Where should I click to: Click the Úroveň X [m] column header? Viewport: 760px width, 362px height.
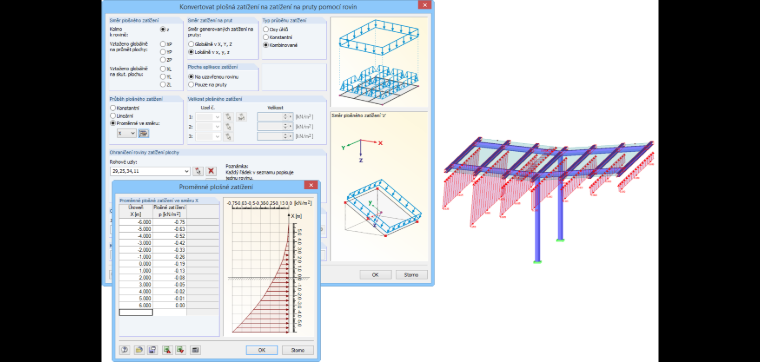pos(136,211)
